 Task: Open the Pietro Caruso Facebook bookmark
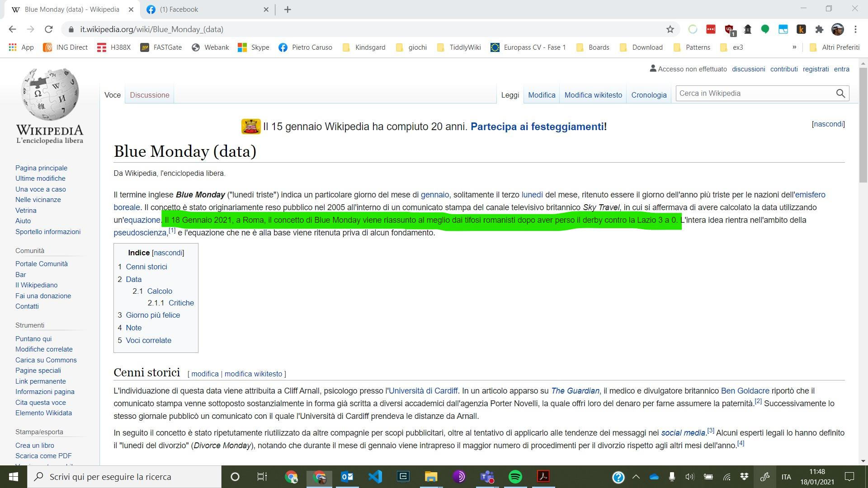[x=306, y=47]
